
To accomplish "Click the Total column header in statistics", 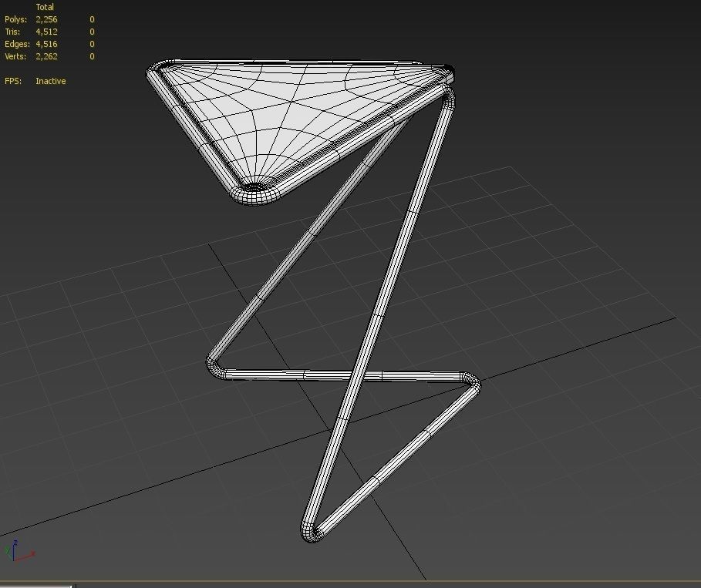I will pyautogui.click(x=45, y=7).
